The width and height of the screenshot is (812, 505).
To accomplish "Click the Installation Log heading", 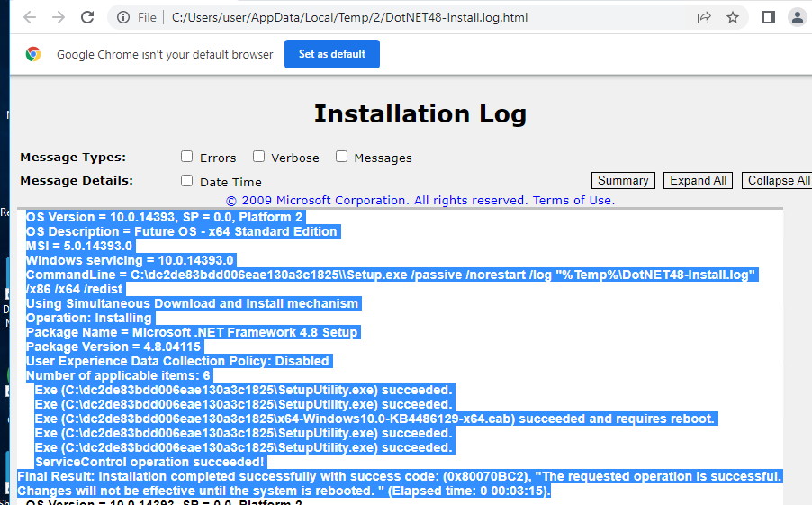I will pyautogui.click(x=420, y=114).
